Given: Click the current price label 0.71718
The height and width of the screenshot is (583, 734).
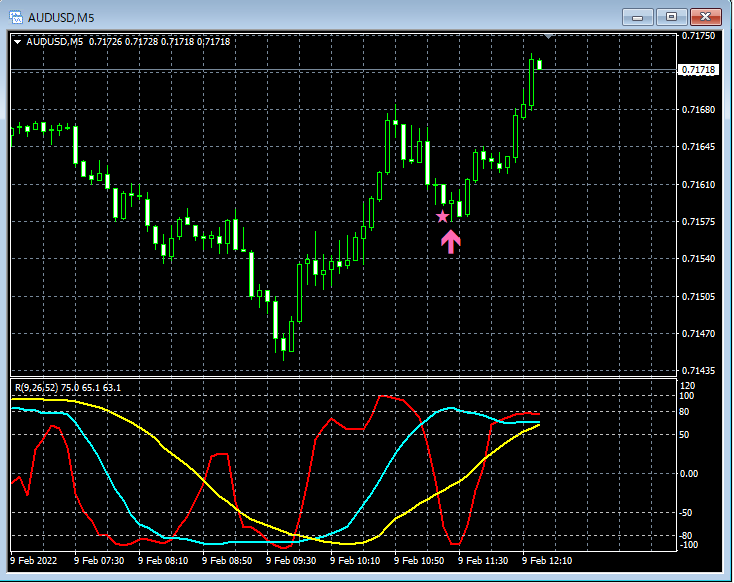Looking at the screenshot, I should [697, 70].
